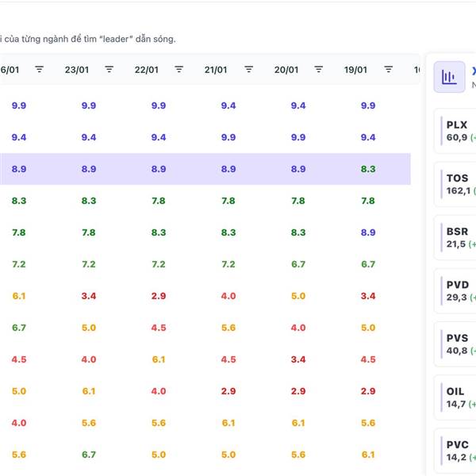The image size is (476, 476).
Task: Open the 21/01 column filter icon
Action: click(248, 70)
